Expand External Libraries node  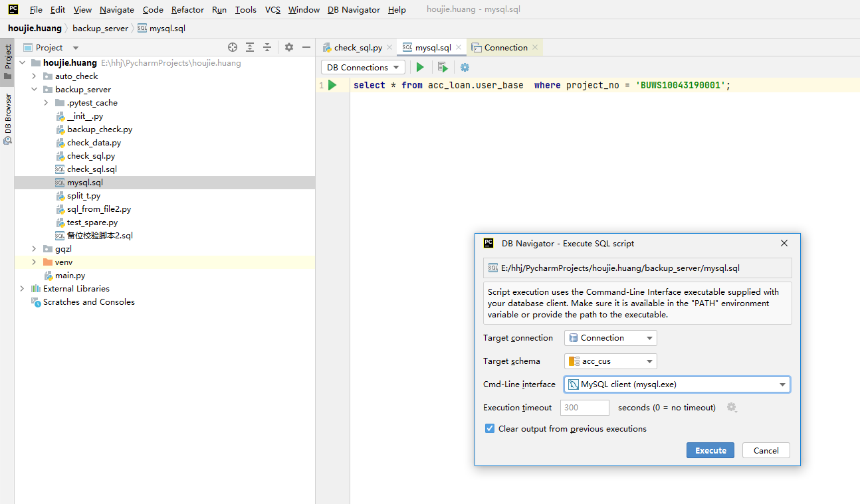pos(22,289)
